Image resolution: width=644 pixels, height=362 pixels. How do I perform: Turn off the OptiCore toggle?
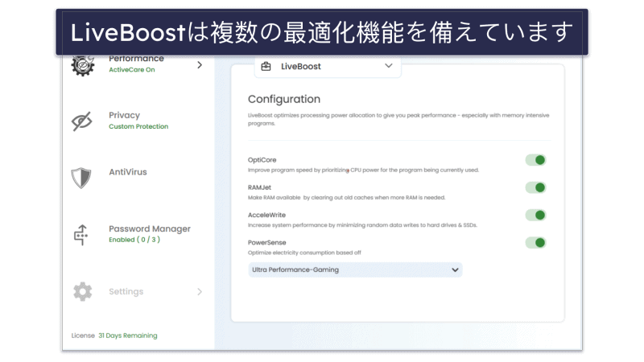tap(535, 160)
